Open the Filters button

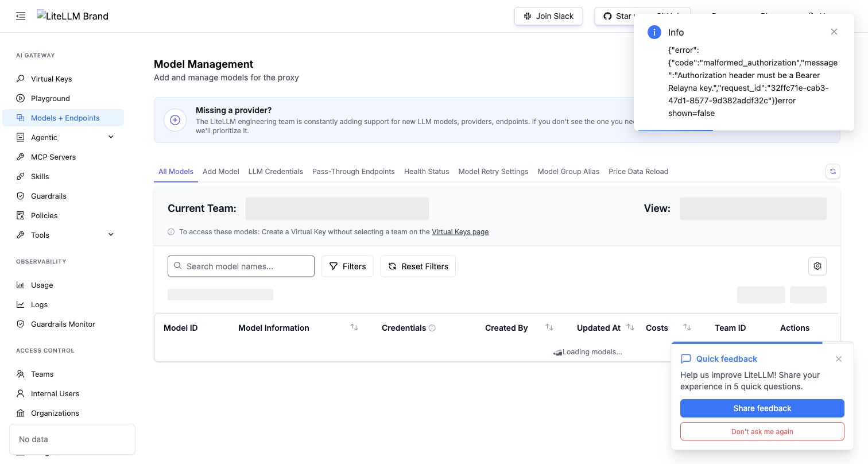[347, 266]
